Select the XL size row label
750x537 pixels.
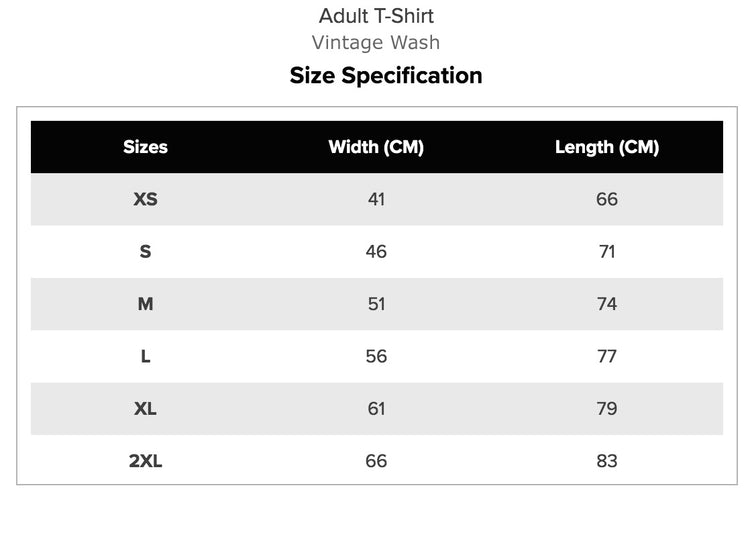[x=145, y=409]
